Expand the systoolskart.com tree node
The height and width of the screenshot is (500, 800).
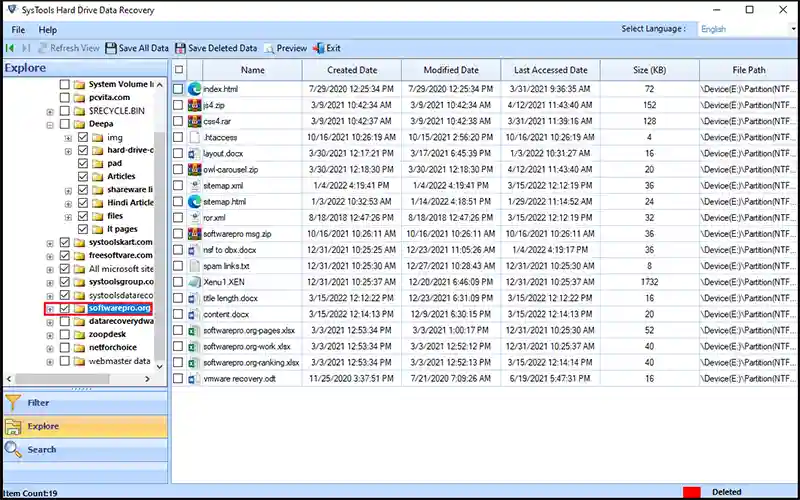click(x=50, y=243)
